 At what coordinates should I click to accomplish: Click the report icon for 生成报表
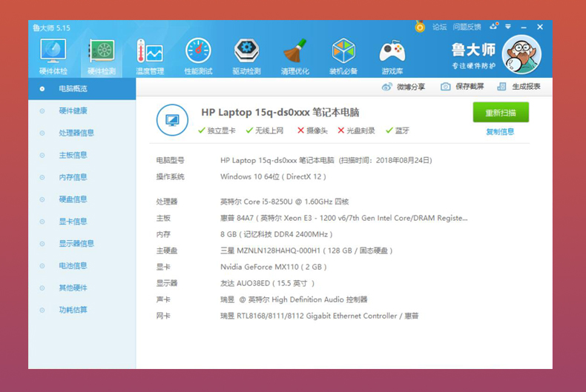[501, 87]
